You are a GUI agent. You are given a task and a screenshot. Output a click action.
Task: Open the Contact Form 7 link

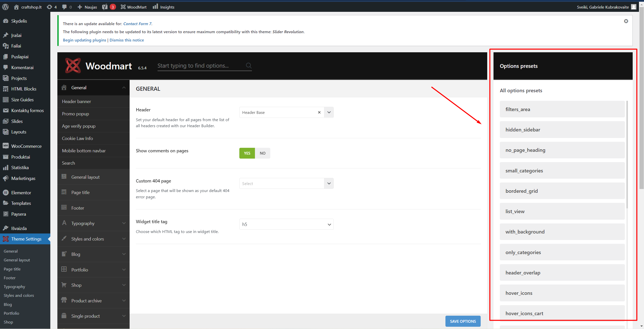click(x=137, y=24)
